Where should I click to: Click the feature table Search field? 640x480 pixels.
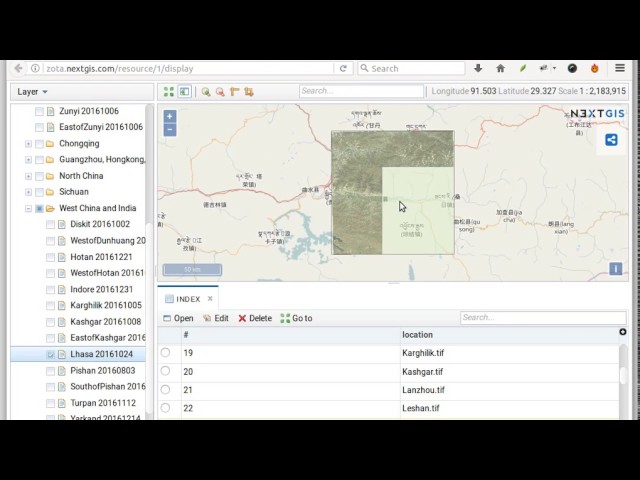543,318
